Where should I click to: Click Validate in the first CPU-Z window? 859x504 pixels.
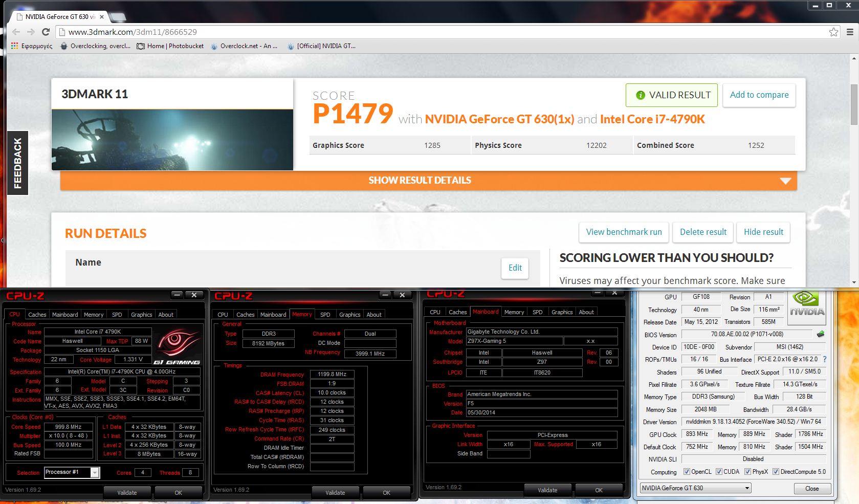coord(127,493)
